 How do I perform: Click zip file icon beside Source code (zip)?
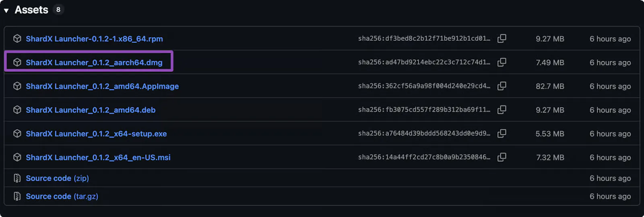coord(17,178)
